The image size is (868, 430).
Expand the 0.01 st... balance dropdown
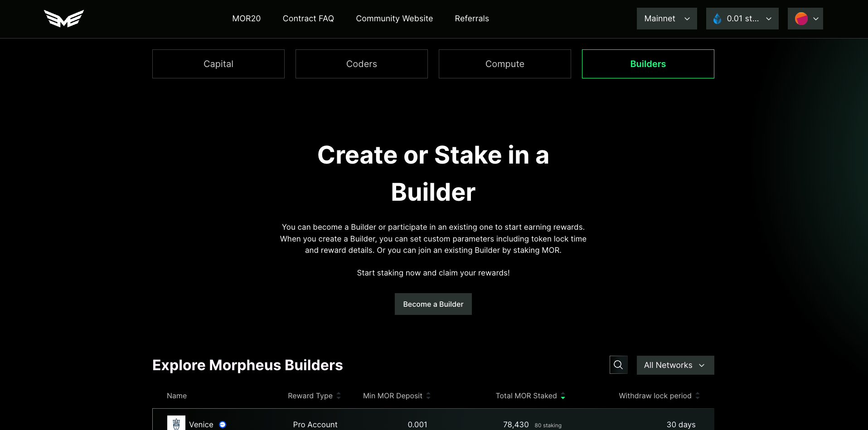(x=742, y=19)
